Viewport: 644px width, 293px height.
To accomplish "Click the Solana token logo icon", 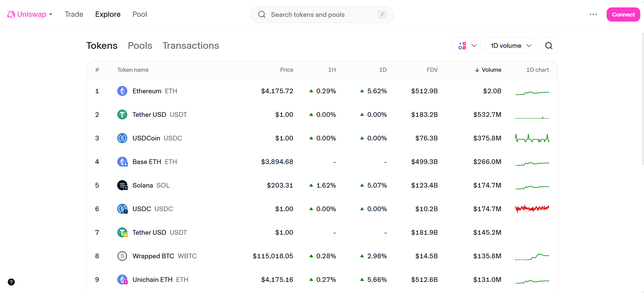I will (122, 185).
